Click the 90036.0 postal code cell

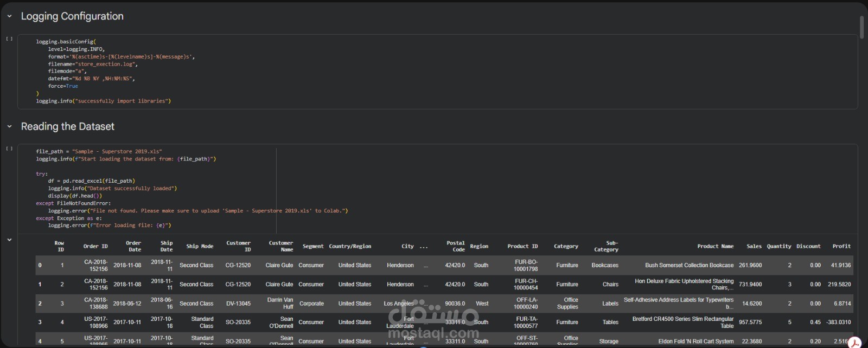455,304
